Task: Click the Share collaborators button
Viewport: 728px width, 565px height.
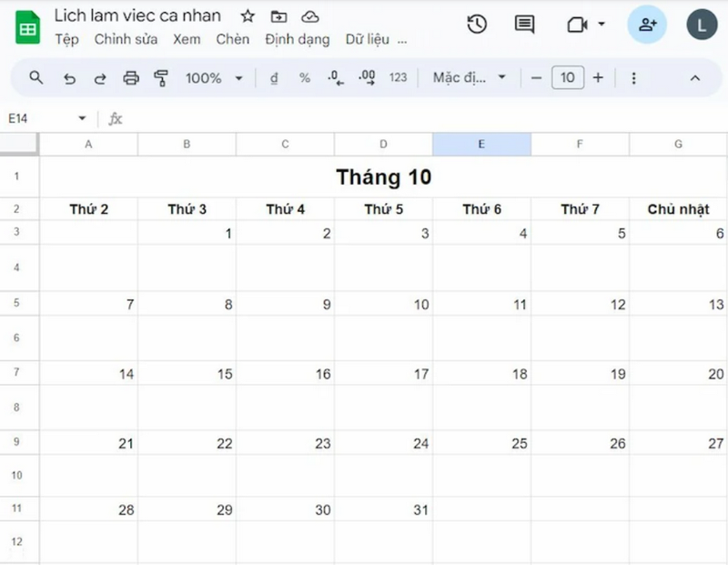Action: point(647,25)
